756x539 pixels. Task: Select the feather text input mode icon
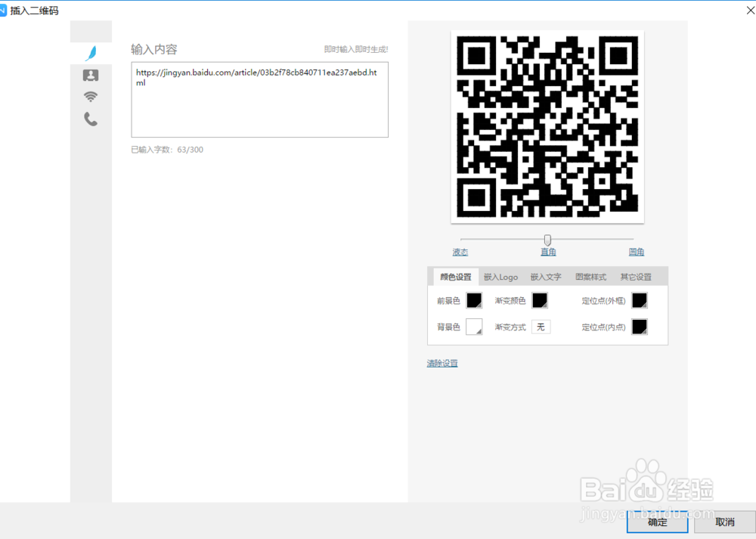point(91,53)
